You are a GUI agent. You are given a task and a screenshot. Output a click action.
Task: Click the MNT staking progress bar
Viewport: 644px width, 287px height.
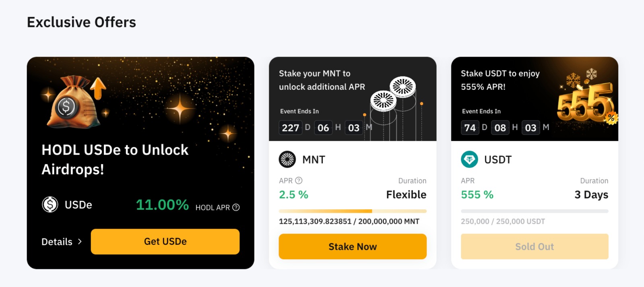(353, 211)
